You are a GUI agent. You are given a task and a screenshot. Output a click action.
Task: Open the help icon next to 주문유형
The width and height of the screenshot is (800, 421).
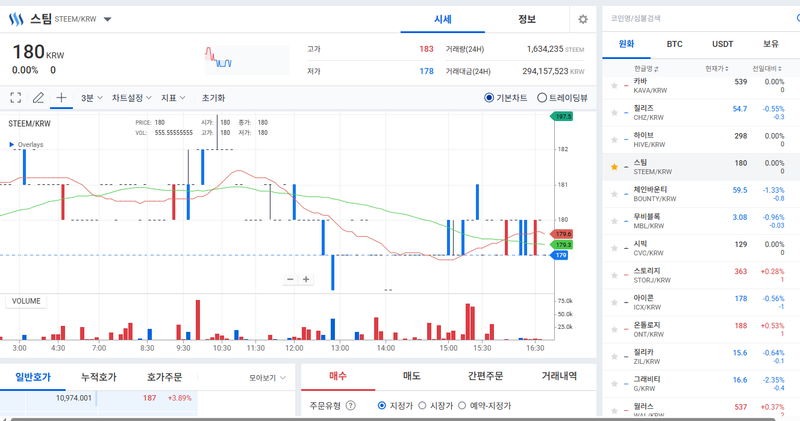point(351,406)
